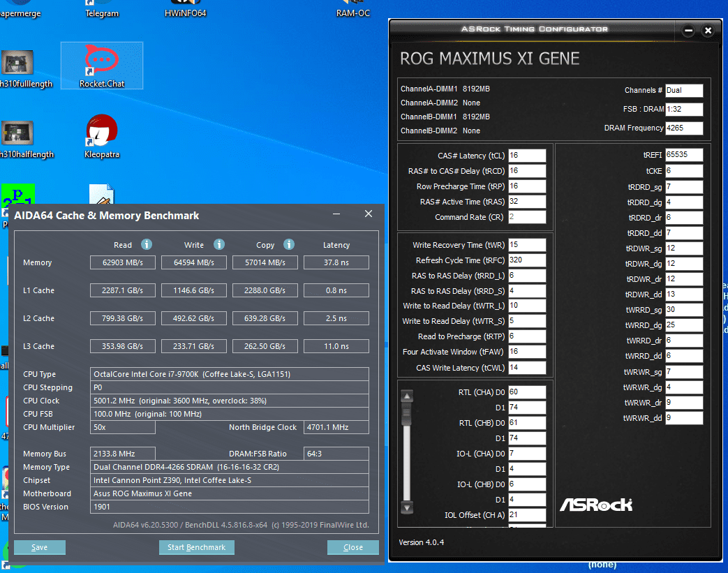Click the CAS Write Latency (tCWL) field
This screenshot has width=728, height=573.
click(527, 367)
